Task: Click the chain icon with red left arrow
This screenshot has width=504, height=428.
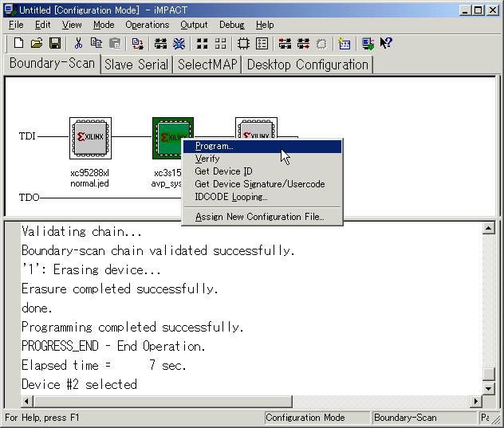Action: 285,43
